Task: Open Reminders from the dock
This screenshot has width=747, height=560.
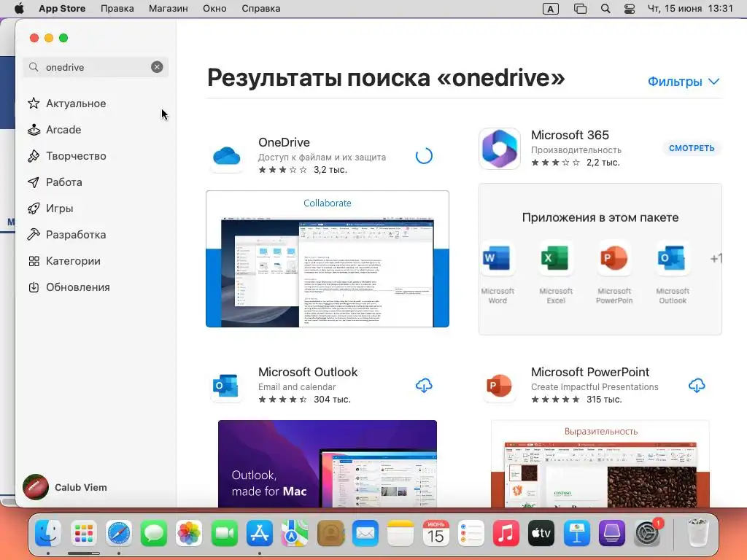Action: [x=471, y=533]
